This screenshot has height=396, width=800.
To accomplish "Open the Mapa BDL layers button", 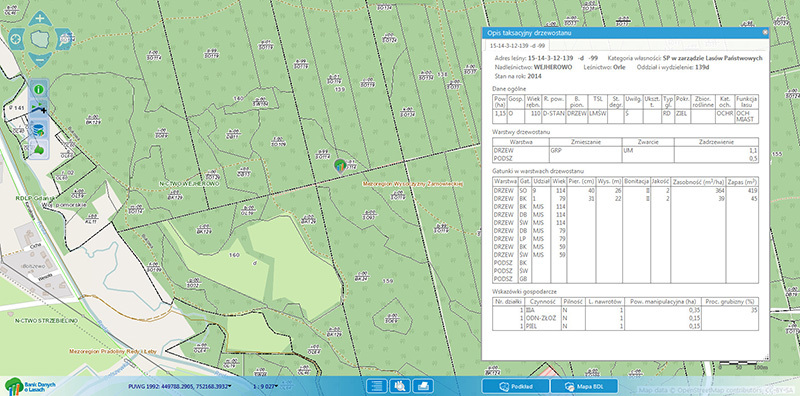I will 585,386.
